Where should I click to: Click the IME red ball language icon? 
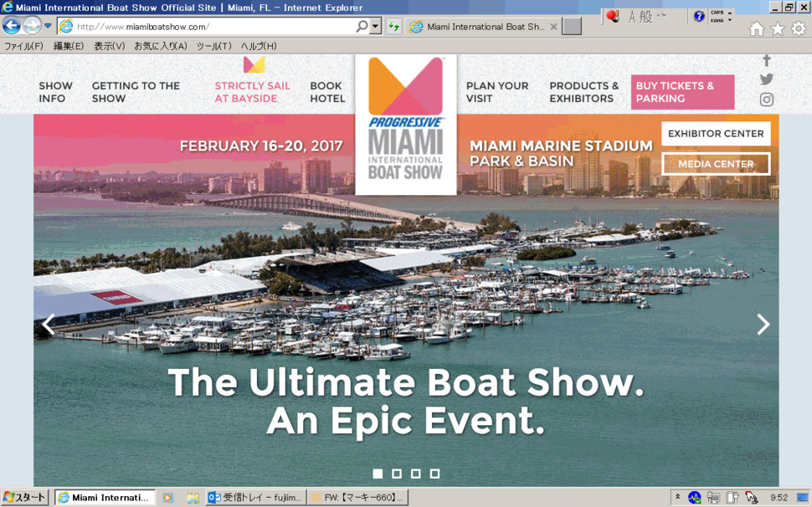point(613,17)
